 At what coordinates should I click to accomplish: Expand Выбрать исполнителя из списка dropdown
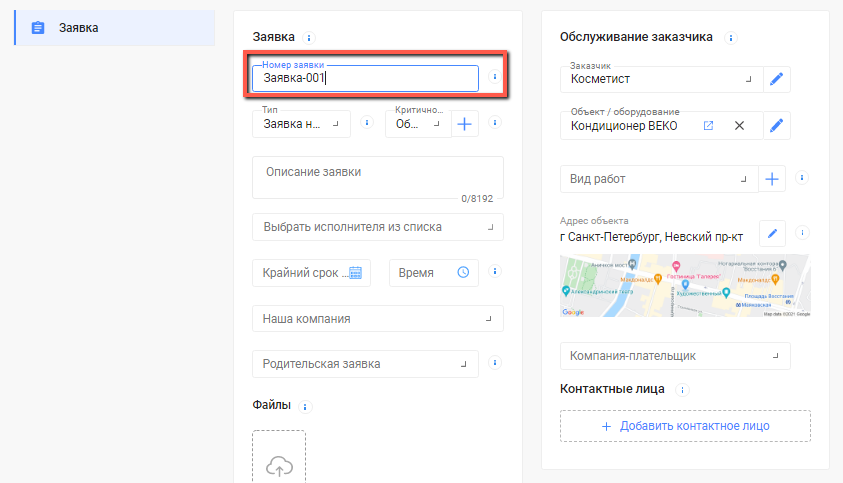point(377,227)
